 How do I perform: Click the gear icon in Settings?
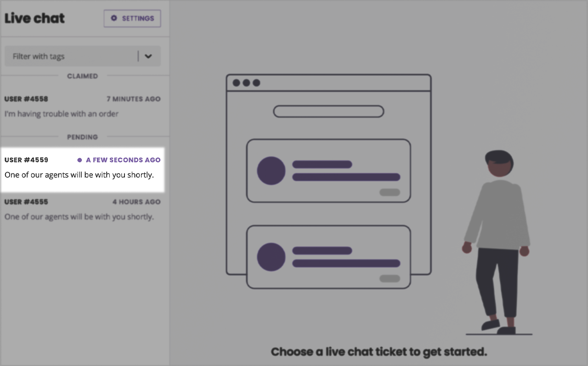tap(114, 18)
